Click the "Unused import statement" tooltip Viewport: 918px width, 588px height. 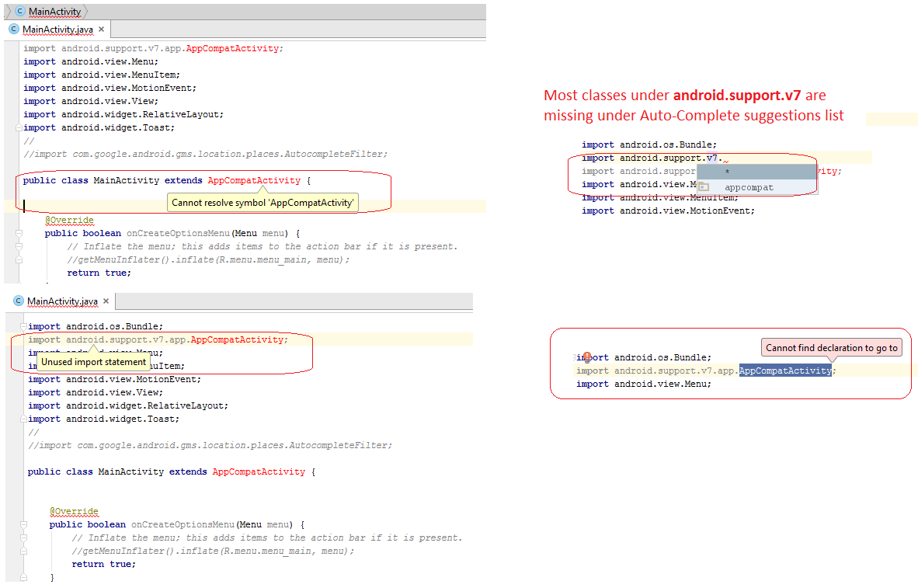[x=94, y=362]
